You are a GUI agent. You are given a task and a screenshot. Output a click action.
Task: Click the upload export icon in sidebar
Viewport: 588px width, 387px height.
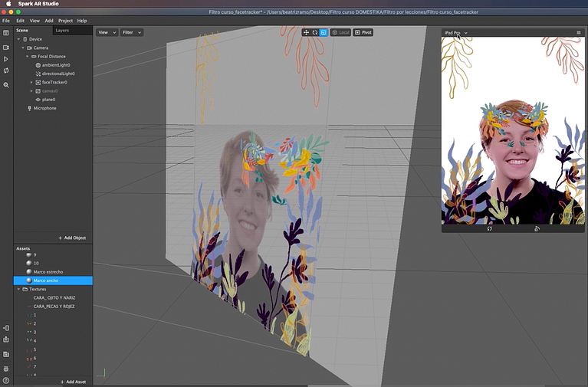(x=6, y=339)
